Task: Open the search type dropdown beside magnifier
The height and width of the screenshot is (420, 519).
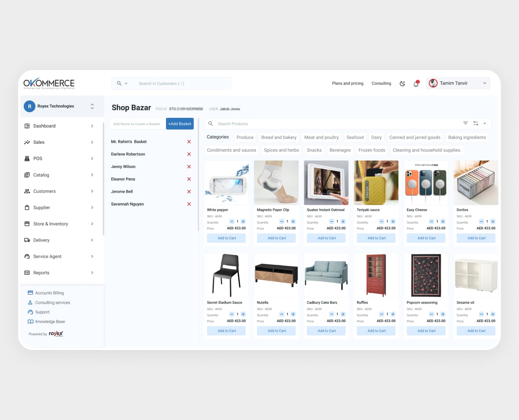Action: click(126, 83)
